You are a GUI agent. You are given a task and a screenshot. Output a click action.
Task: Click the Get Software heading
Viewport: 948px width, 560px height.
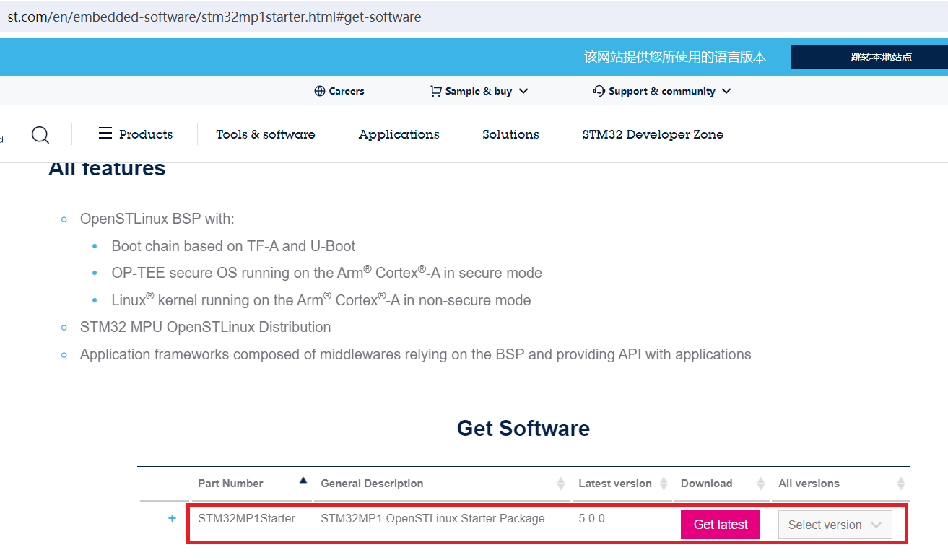click(x=523, y=428)
